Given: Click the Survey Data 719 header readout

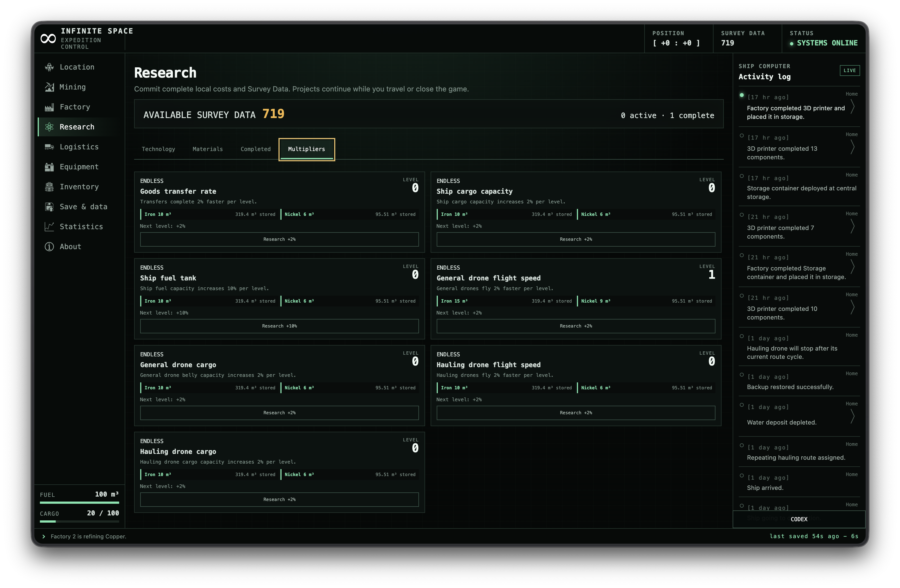Looking at the screenshot, I should click(x=728, y=43).
